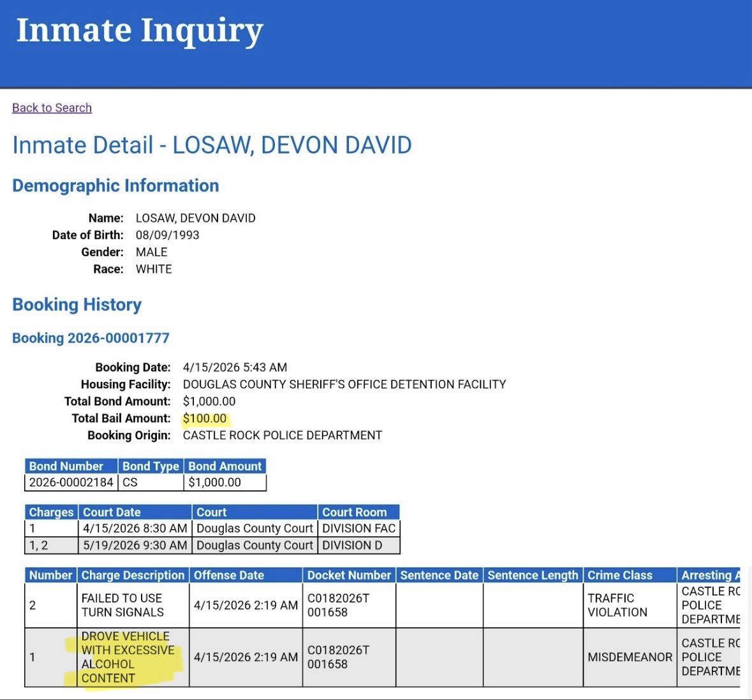This screenshot has height=700, width=752.
Task: Click the Bond Number column header
Action: click(71, 466)
